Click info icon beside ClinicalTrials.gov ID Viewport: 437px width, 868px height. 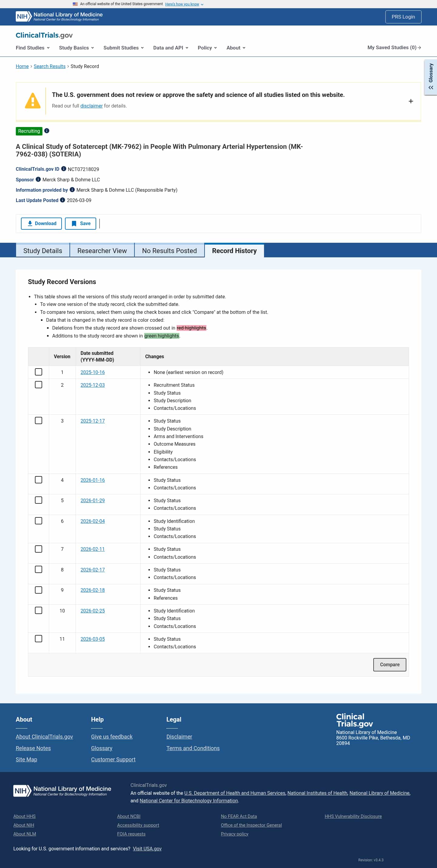(64, 169)
